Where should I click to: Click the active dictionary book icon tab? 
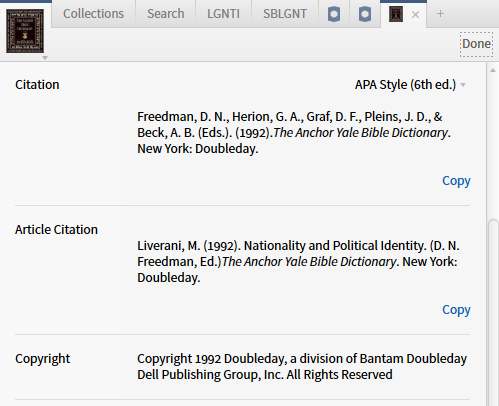(x=396, y=14)
